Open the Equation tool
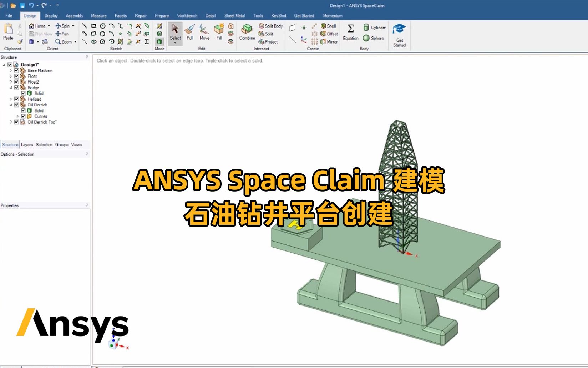 pos(350,32)
